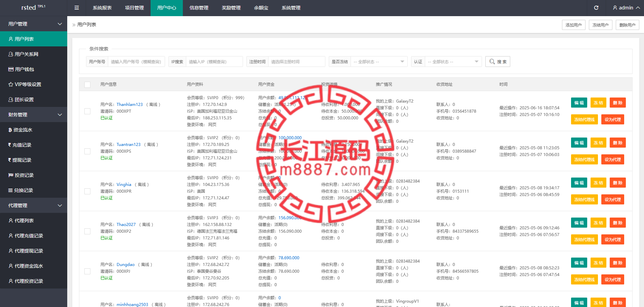This screenshot has height=307, width=644.
Task: Tick the checkbox for user Tuantran123
Action: 87,151
